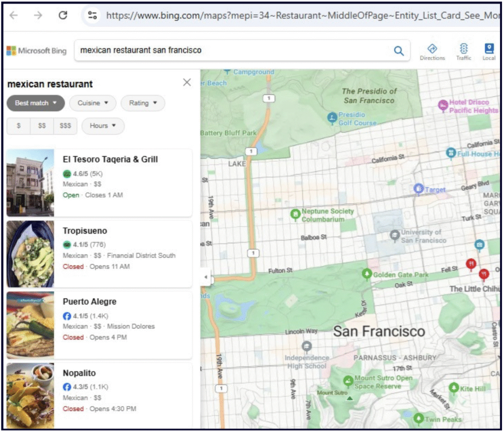Click the Tropisueno food thumbnail
Image resolution: width=504 pixels, height=432 pixels.
[x=30, y=254]
